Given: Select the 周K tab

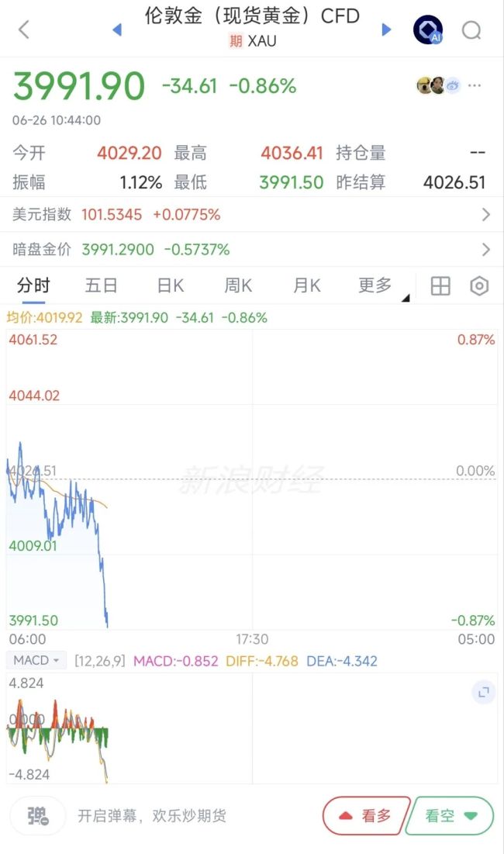Looking at the screenshot, I should pyautogui.click(x=238, y=285).
